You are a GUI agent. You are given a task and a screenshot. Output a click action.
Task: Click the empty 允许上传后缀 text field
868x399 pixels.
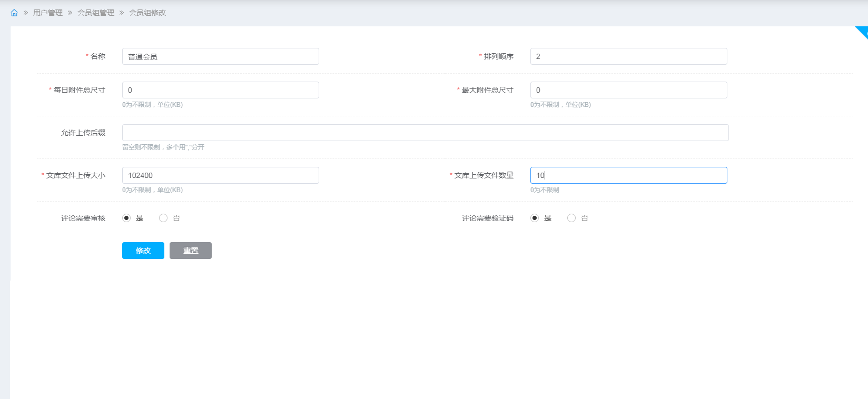tap(425, 133)
